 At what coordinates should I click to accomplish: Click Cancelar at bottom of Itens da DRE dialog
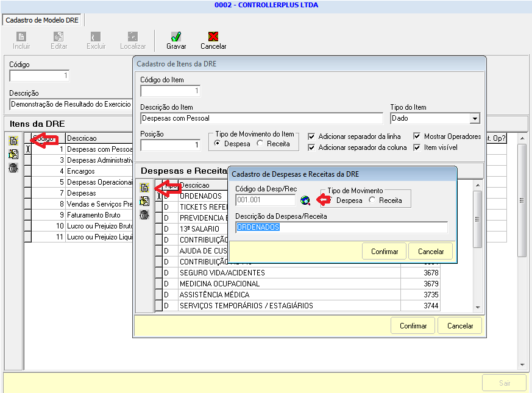click(x=459, y=325)
